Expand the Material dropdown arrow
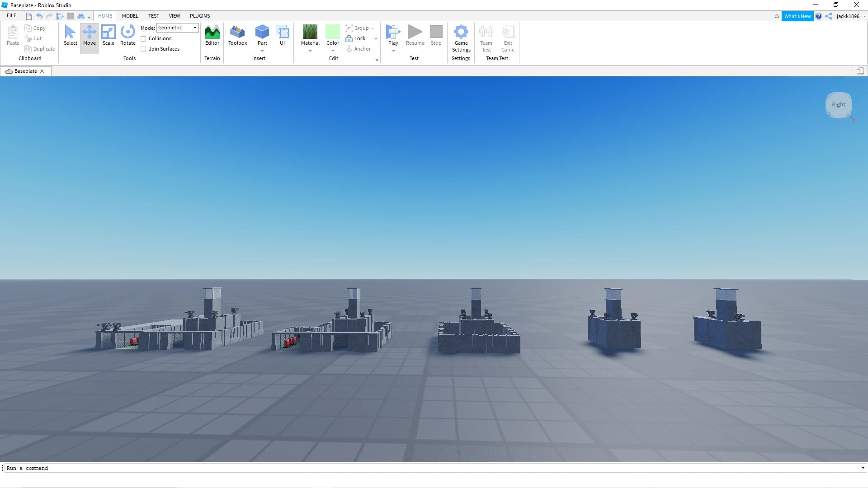This screenshot has width=868, height=488. tap(310, 51)
